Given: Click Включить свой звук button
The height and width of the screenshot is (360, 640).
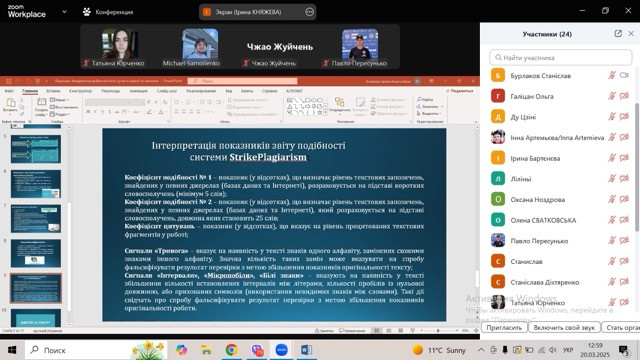Looking at the screenshot, I should pos(564,327).
